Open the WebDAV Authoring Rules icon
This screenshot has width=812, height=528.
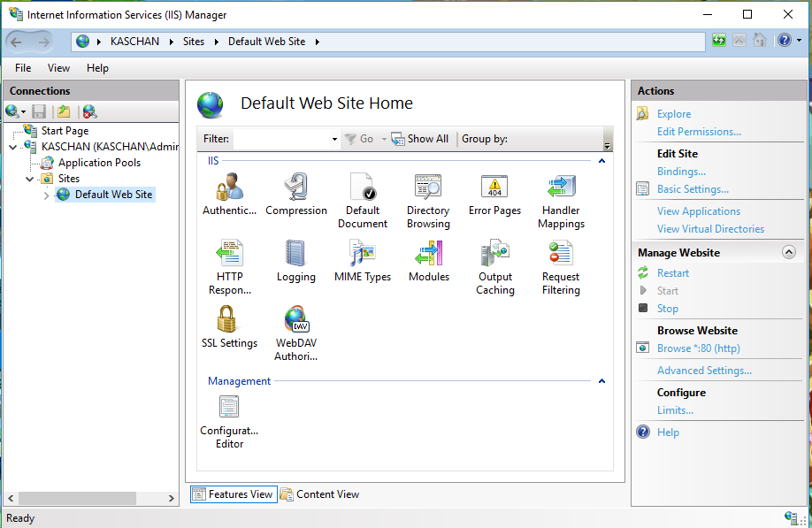click(296, 320)
